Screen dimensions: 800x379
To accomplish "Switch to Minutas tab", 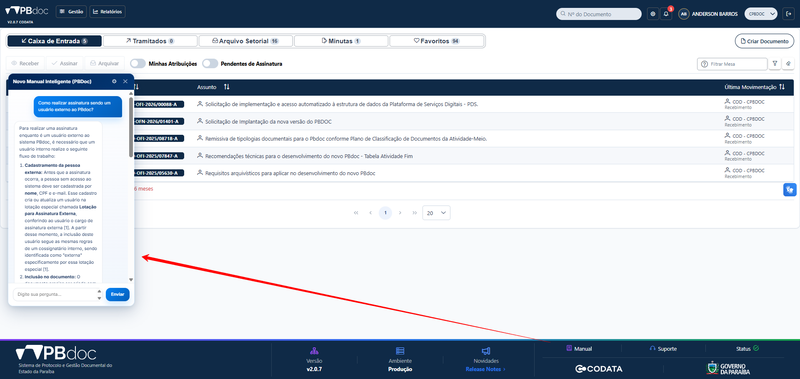I will pos(341,41).
